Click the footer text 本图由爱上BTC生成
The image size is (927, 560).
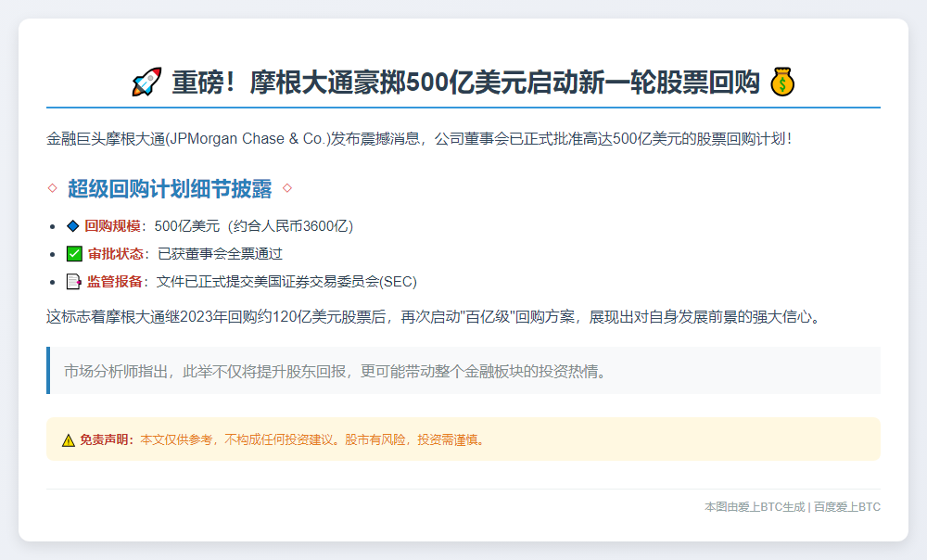pyautogui.click(x=755, y=507)
